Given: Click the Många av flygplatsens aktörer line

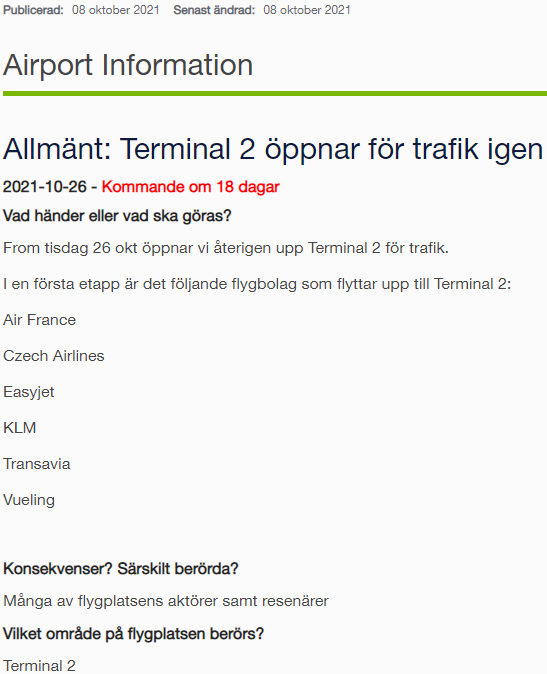Looking at the screenshot, I should (166, 601).
